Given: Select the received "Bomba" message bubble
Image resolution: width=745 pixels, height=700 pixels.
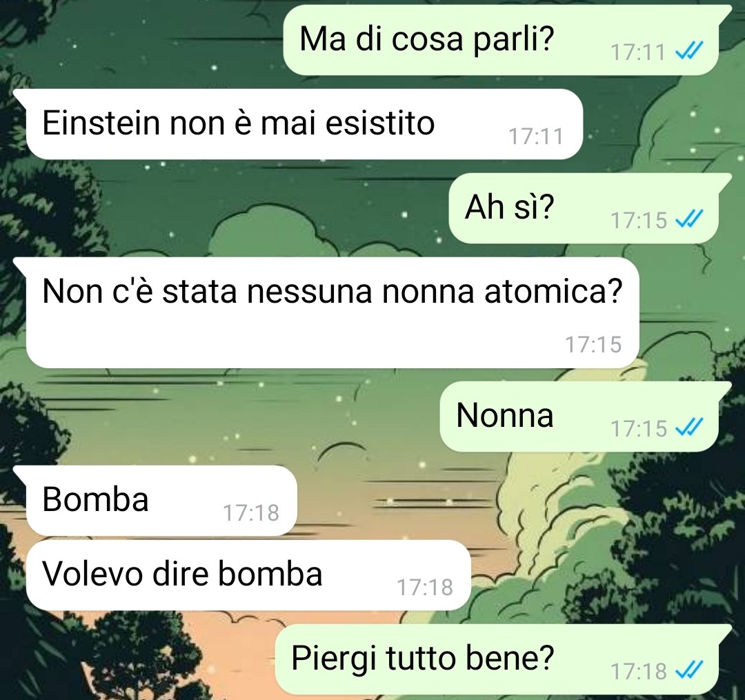Looking at the screenshot, I should pyautogui.click(x=161, y=500).
